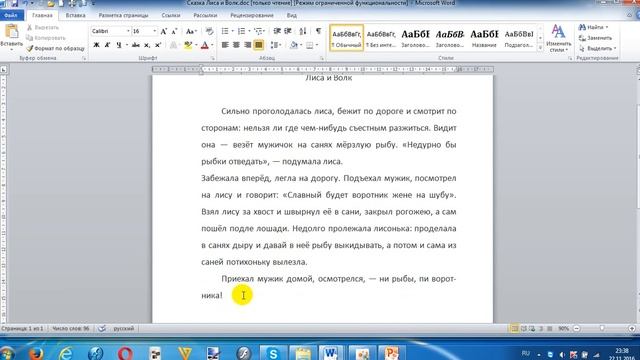Apply the yellow text highlight color

pos(188,45)
